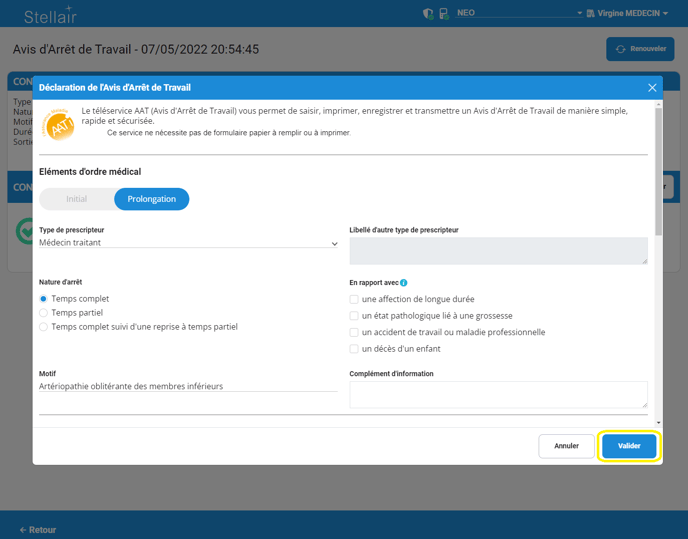The image size is (688, 539).
Task: Tick accident de travail ou maladie professionnelle
Action: coord(354,332)
